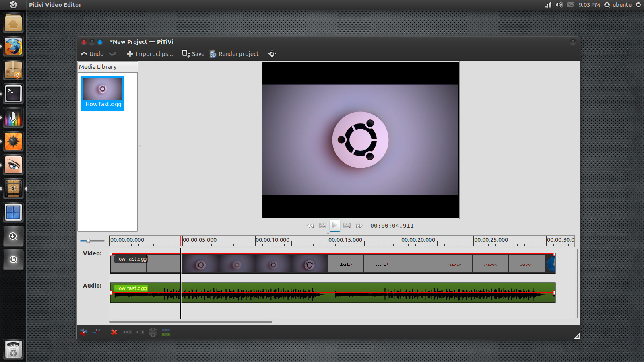This screenshot has height=362, width=644.
Task: Save the project with the Save button
Action: pyautogui.click(x=193, y=54)
